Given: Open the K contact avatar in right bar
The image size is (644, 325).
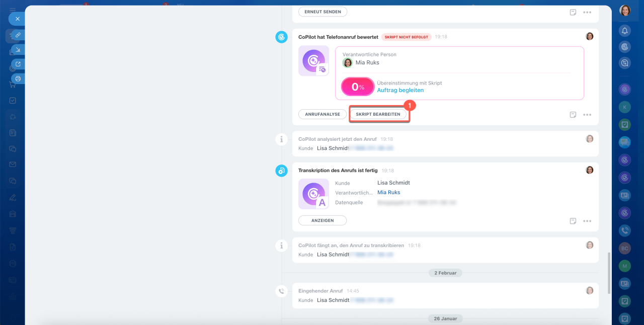Looking at the screenshot, I should [x=625, y=107].
